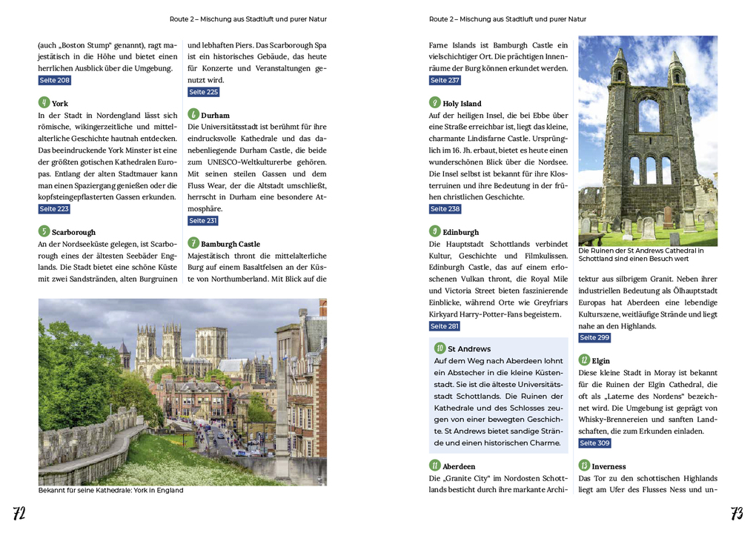Click the numbered icon 7 for Bamburgh Castle
This screenshot has height=536, width=756.
[x=193, y=243]
